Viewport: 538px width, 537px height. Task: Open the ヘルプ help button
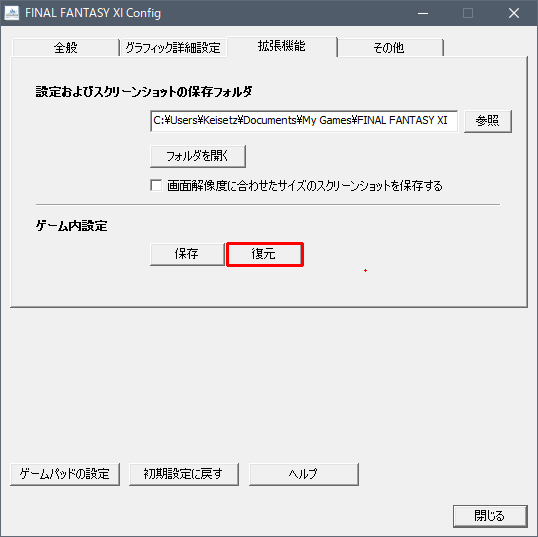[x=304, y=474]
